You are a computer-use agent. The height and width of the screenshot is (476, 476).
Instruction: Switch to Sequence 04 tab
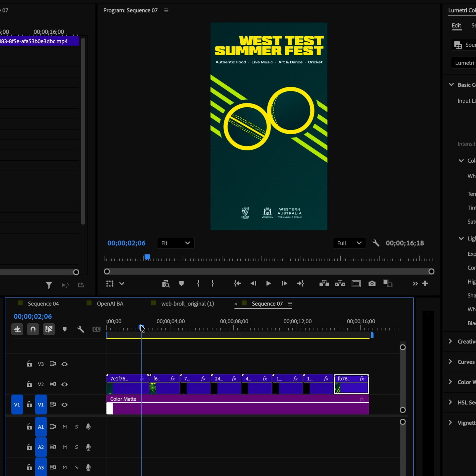43,304
